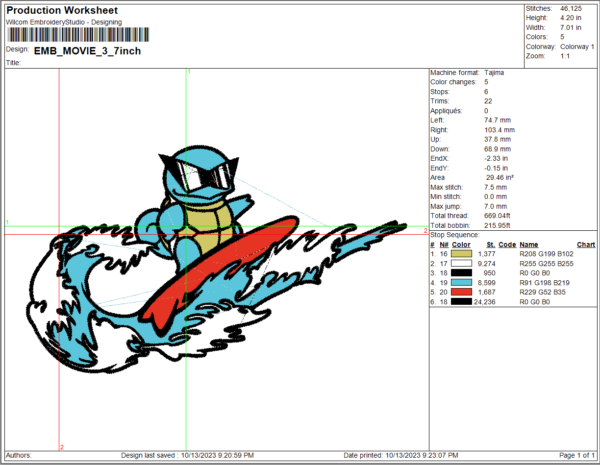Click the Colorway 1 value
Viewport: 600px width, 465px height.
(576, 46)
